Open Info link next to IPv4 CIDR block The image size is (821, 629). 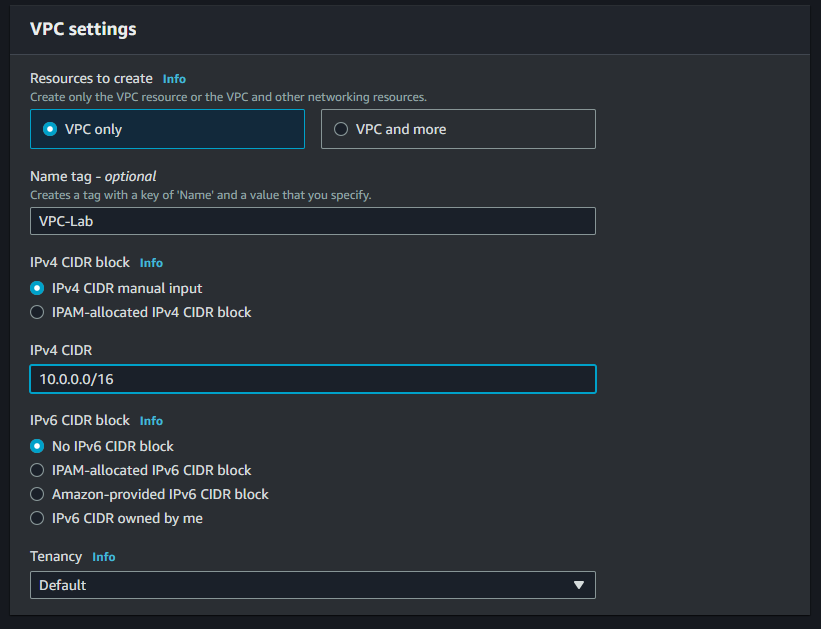tap(151, 262)
